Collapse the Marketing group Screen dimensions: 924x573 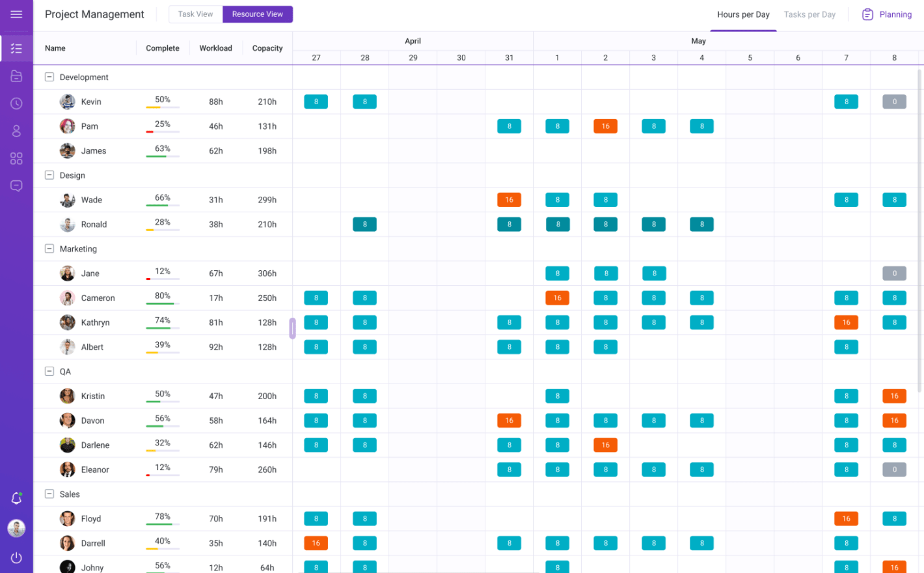tap(49, 249)
